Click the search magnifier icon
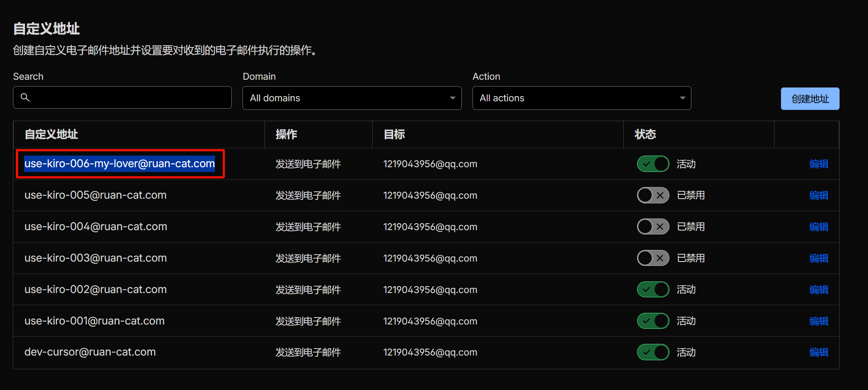 25,97
